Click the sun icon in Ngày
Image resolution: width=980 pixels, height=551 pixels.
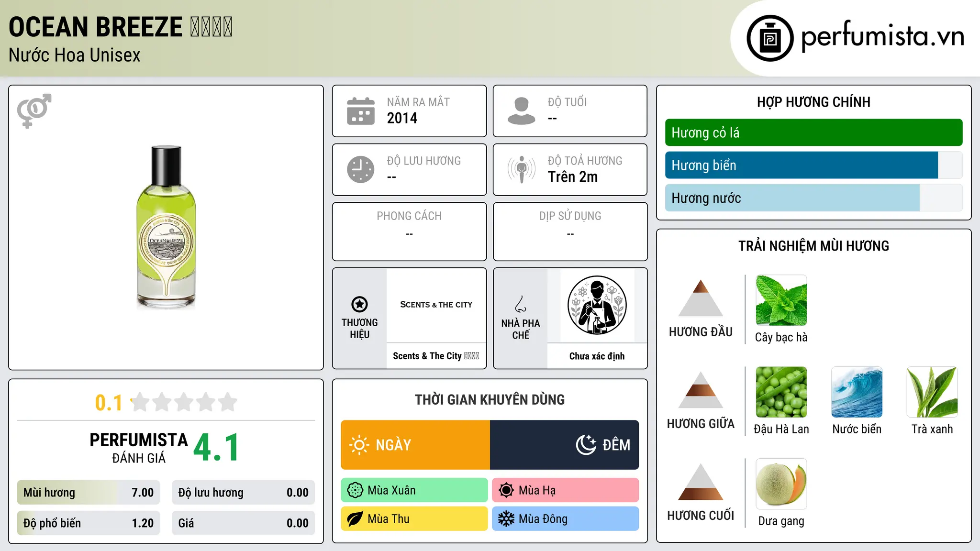[359, 445]
